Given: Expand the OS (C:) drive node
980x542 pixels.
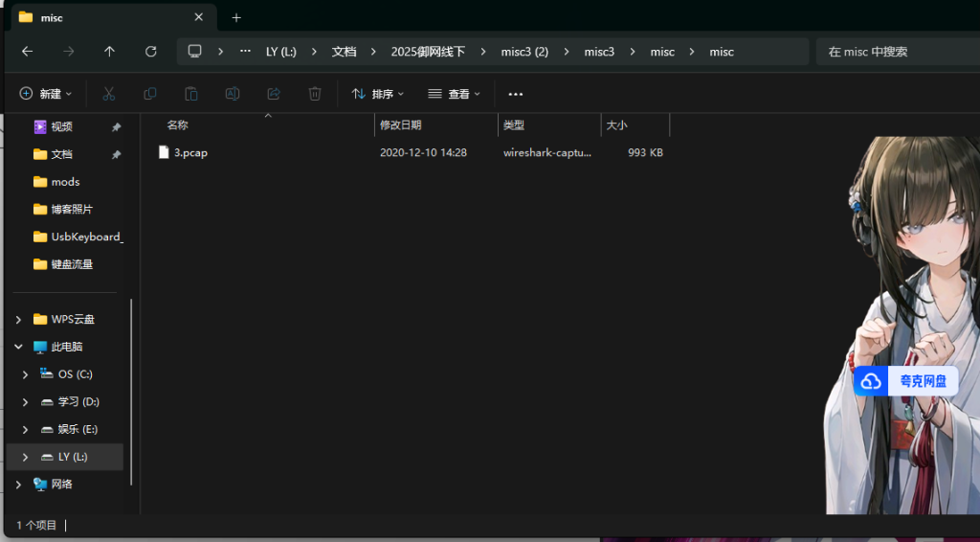Looking at the screenshot, I should [x=26, y=374].
